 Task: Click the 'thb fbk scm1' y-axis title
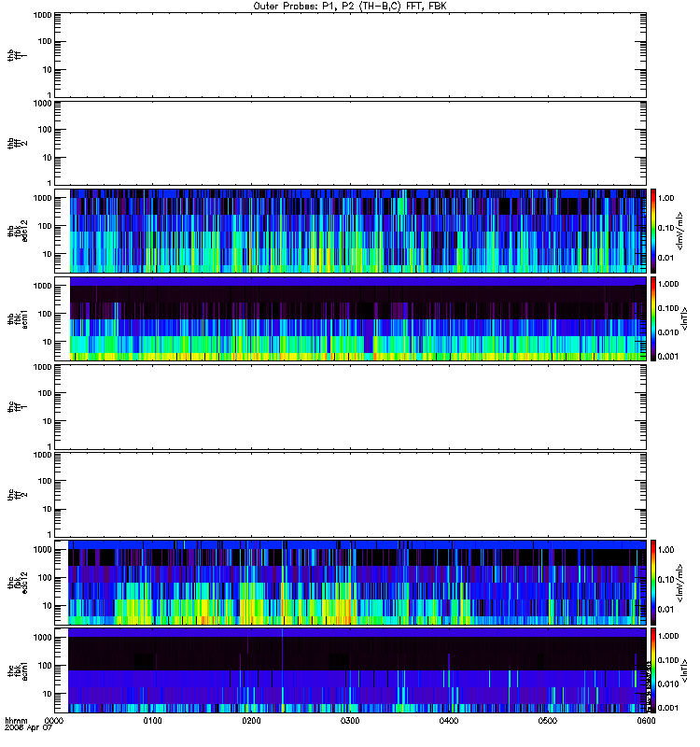click(17, 318)
